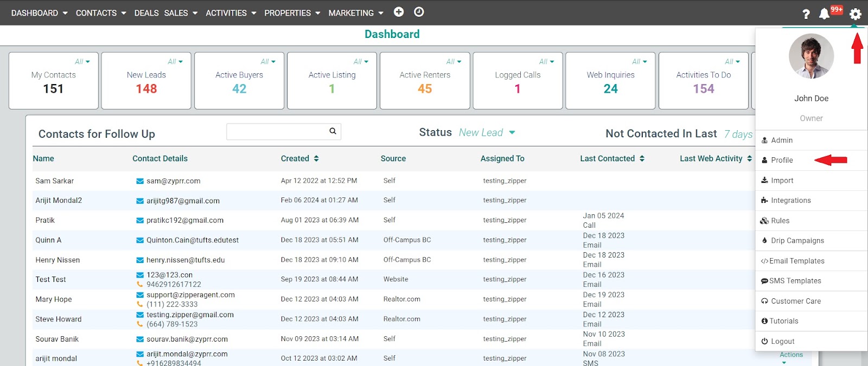The image size is (868, 366).
Task: Toggle sort on Last Contacted column
Action: (642, 159)
